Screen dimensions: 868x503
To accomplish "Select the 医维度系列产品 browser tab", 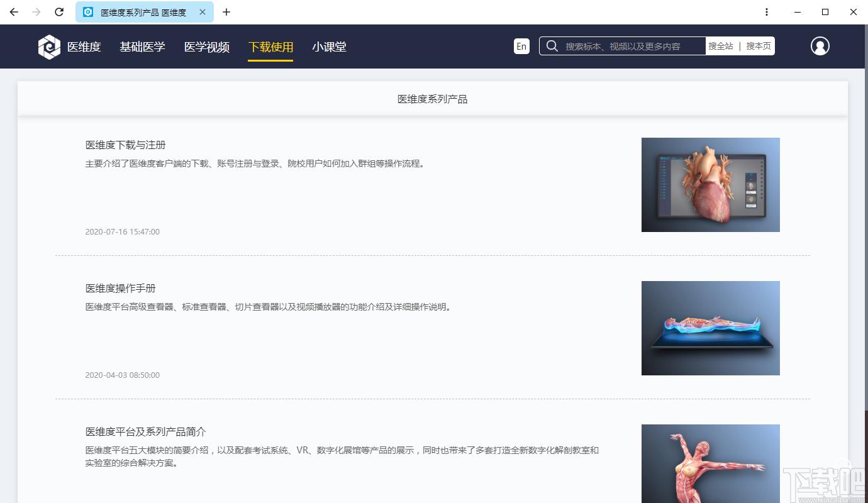I will pos(144,12).
